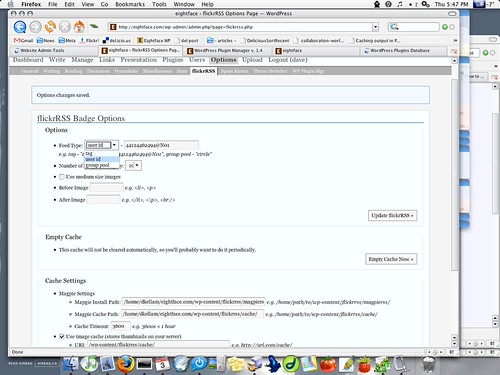The image size is (500, 375).
Task: Expand the bookmarks toolbar overflow chevron
Action: click(455, 40)
